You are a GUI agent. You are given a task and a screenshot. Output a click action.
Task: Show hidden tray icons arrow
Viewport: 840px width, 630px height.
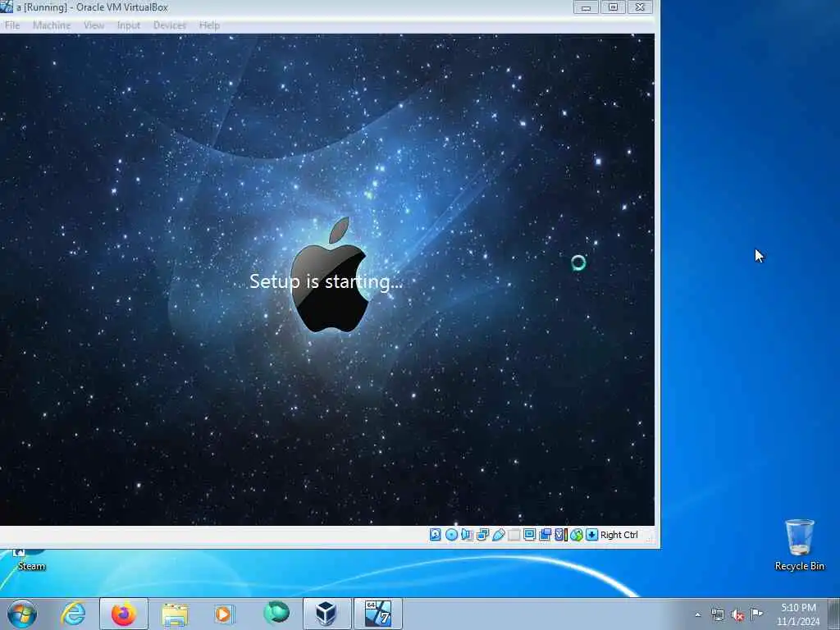[x=697, y=614]
